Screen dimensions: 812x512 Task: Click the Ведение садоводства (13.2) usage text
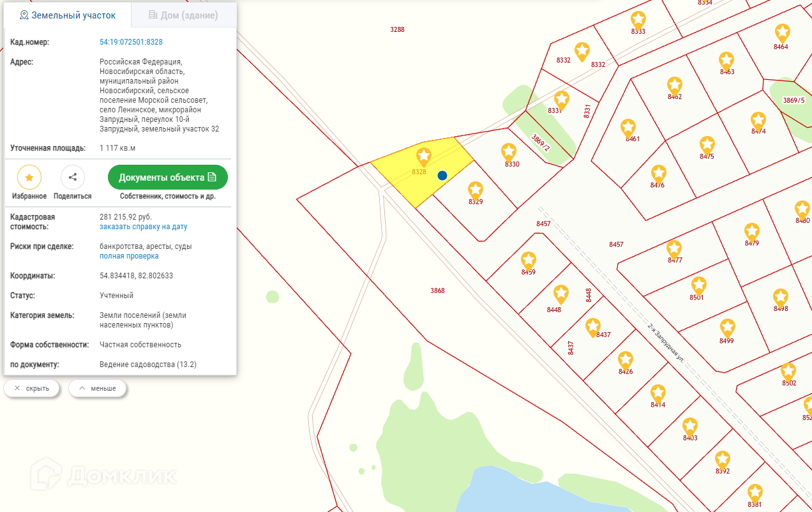click(x=148, y=365)
